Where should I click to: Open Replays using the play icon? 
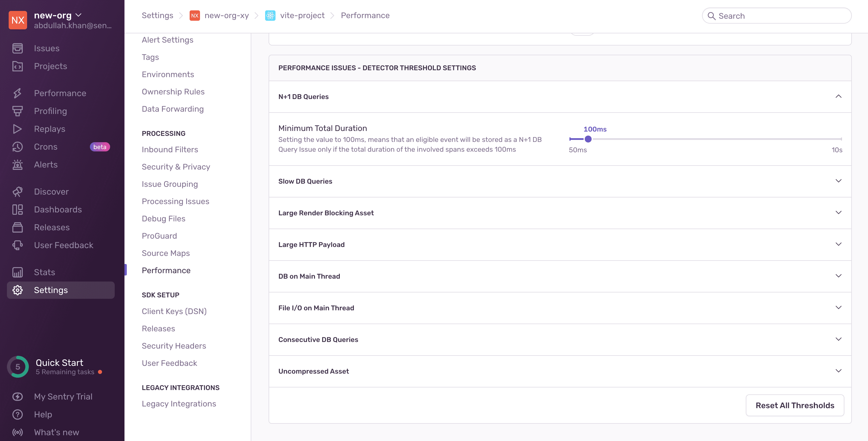[x=18, y=129]
